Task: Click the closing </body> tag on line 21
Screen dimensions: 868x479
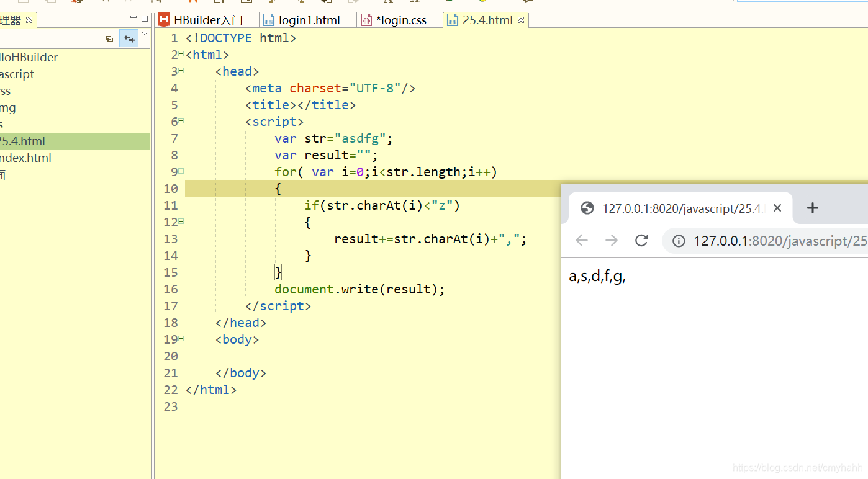Action: coord(241,373)
